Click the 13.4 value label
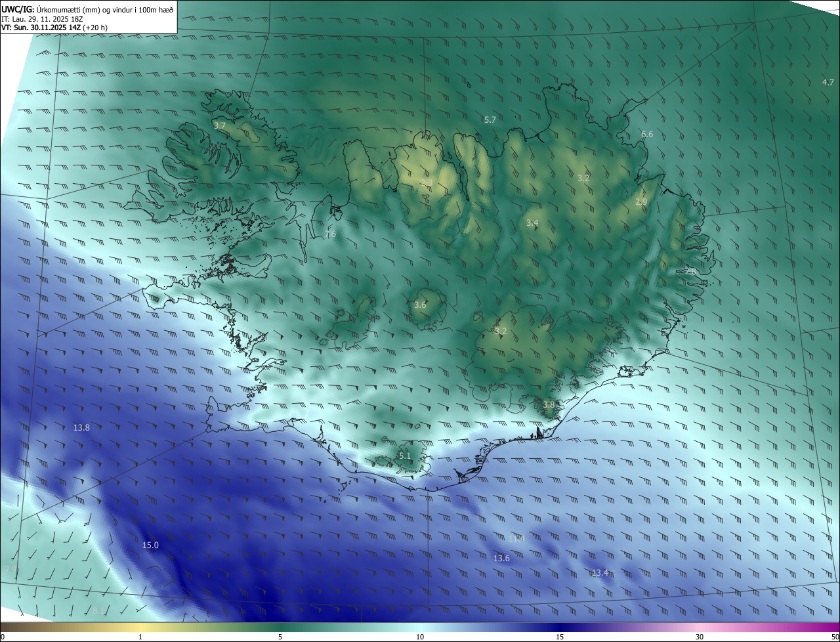Screen dimensions: 840x642 point(600,573)
